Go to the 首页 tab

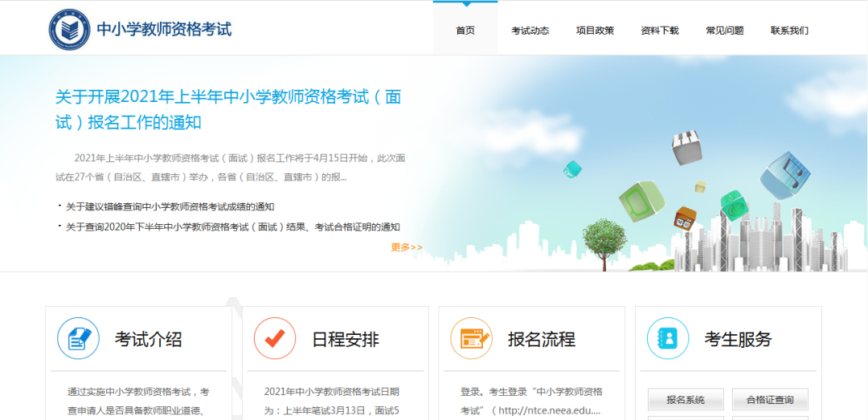pyautogui.click(x=465, y=31)
